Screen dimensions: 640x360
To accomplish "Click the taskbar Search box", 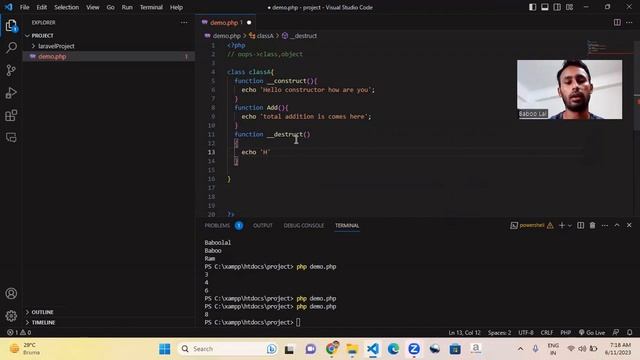I will 228,349.
